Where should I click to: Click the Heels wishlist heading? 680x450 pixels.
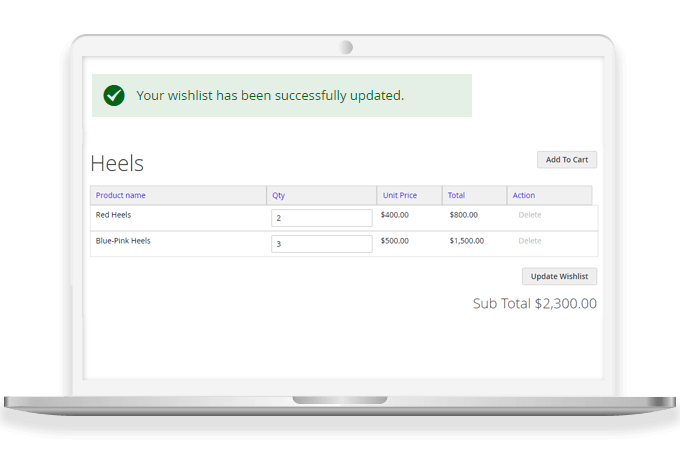point(117,164)
